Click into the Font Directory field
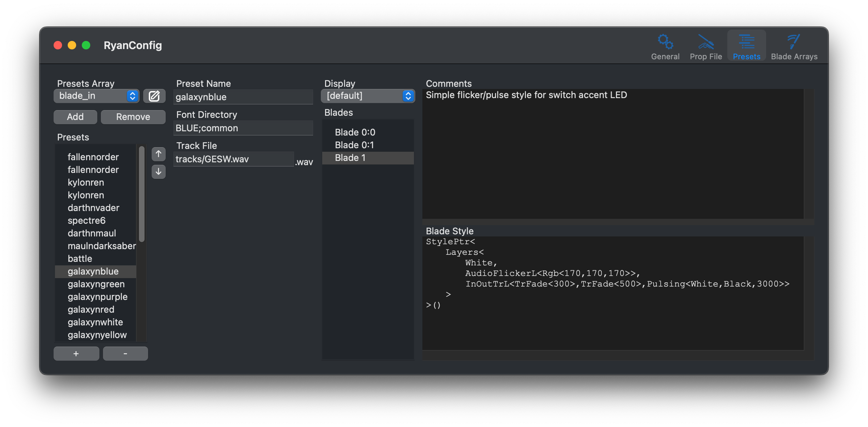Image resolution: width=868 pixels, height=427 pixels. click(x=243, y=128)
